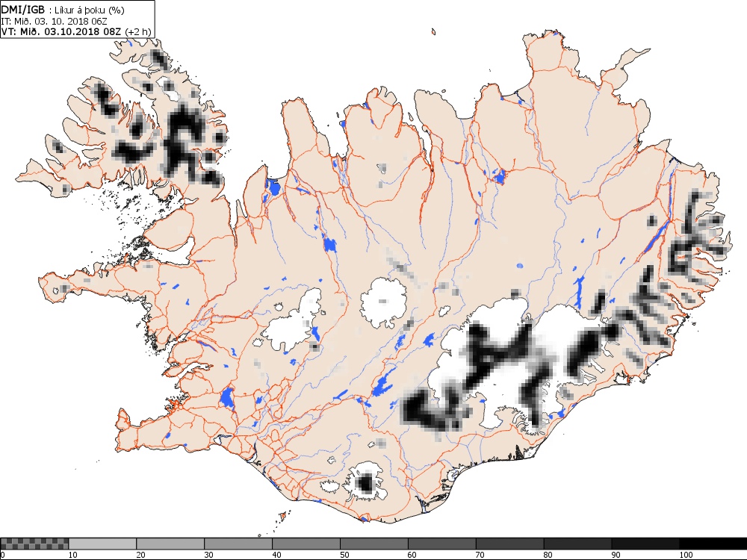This screenshot has width=747, height=560.
Task: Click the legend label '90'
Action: pyautogui.click(x=616, y=555)
